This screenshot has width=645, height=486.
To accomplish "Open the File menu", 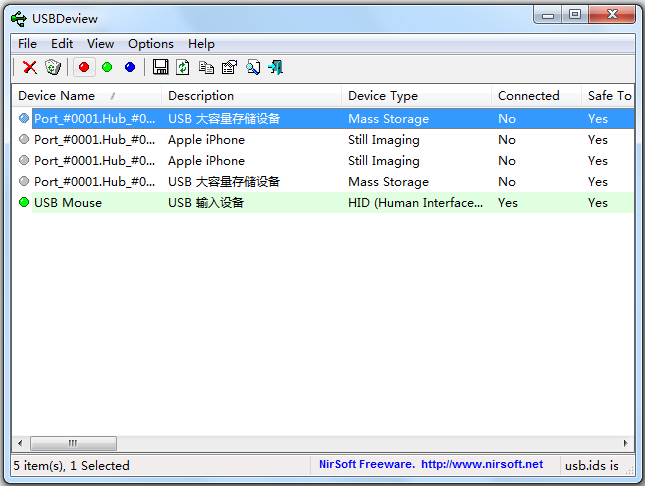I will [27, 44].
